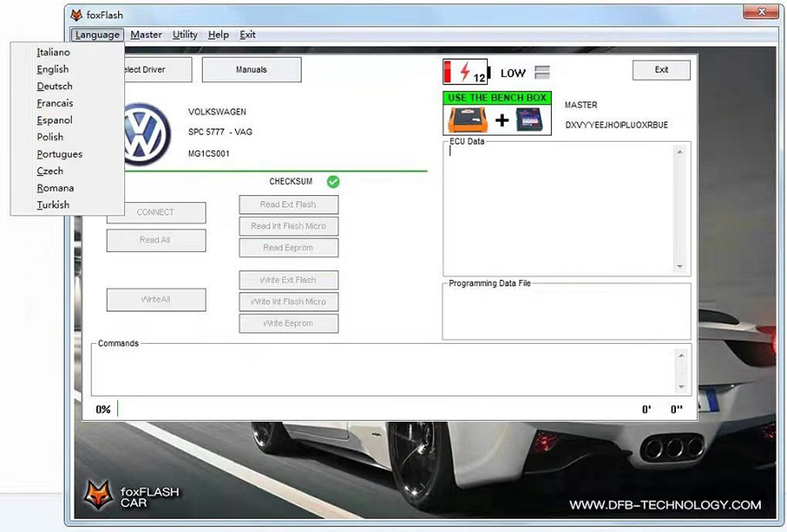Open the Master menu
Image resolution: width=787 pixels, height=532 pixels.
coord(146,35)
